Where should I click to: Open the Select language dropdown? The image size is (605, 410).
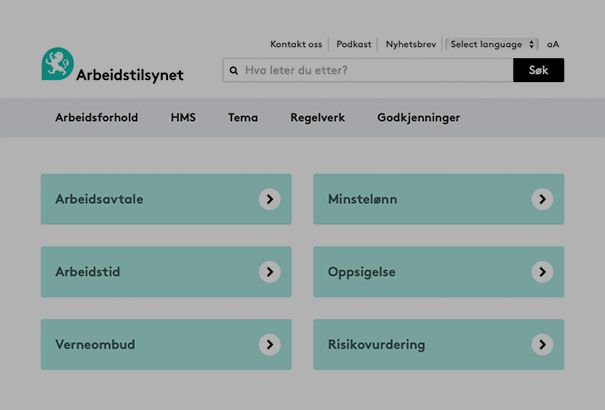tap(492, 44)
